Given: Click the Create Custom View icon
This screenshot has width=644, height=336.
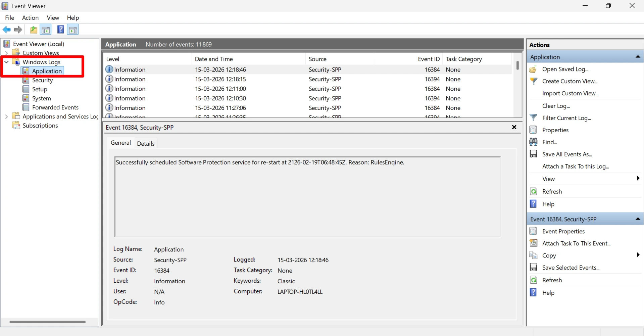Looking at the screenshot, I should (534, 81).
